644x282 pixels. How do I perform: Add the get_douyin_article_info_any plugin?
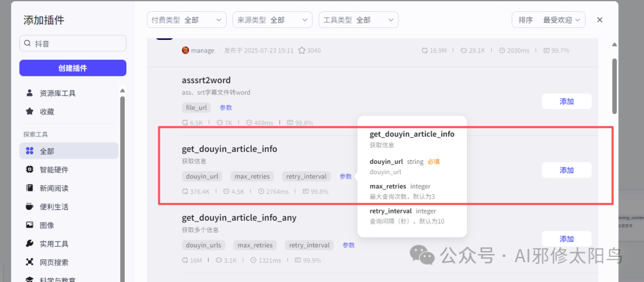566,239
